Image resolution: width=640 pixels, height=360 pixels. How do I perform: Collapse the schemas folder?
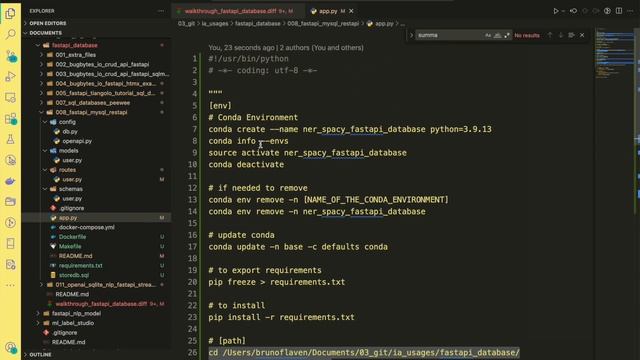pyautogui.click(x=70, y=189)
